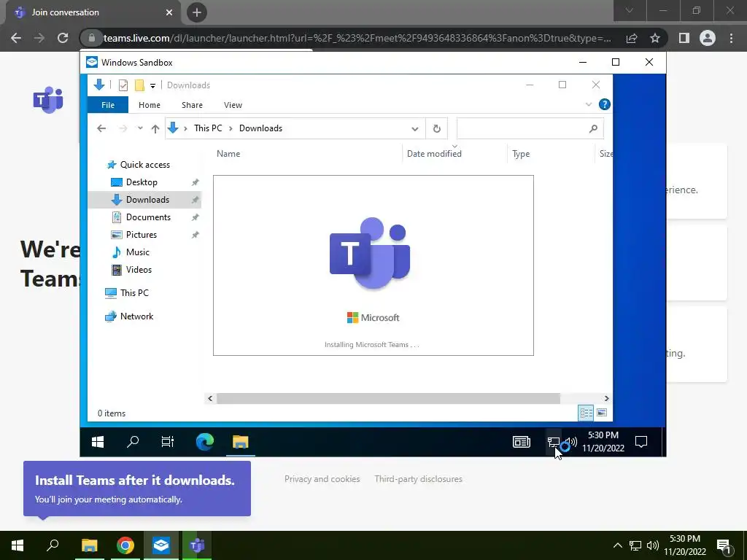Sort by Date modified column header
This screenshot has width=747, height=560.
(434, 153)
